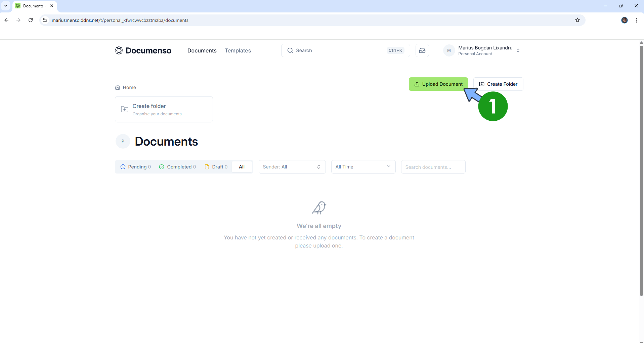Click the upload icon inside Upload Document button
644x343 pixels.
coord(417,84)
